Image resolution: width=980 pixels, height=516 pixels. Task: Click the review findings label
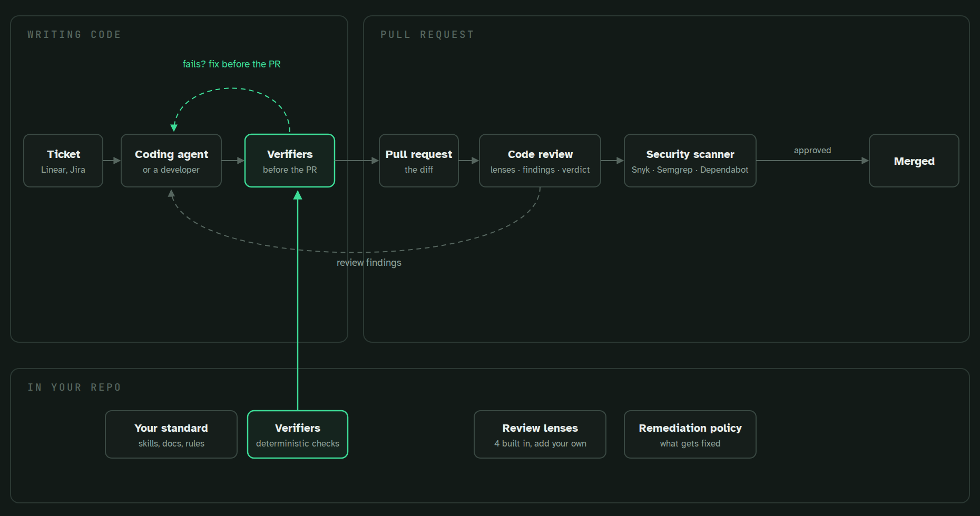369,263
